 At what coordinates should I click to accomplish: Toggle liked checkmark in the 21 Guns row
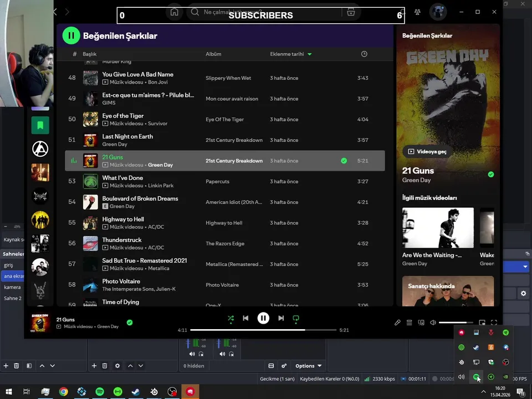344,161
